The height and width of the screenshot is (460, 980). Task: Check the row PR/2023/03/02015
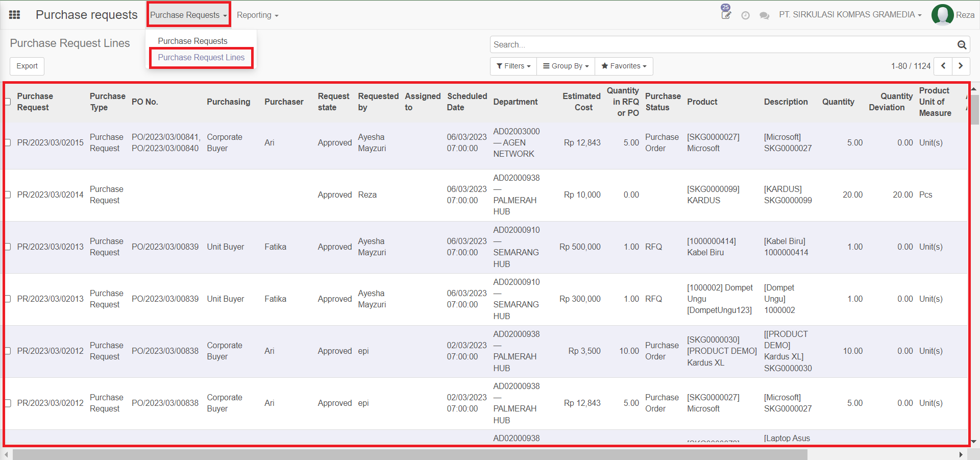(x=8, y=142)
